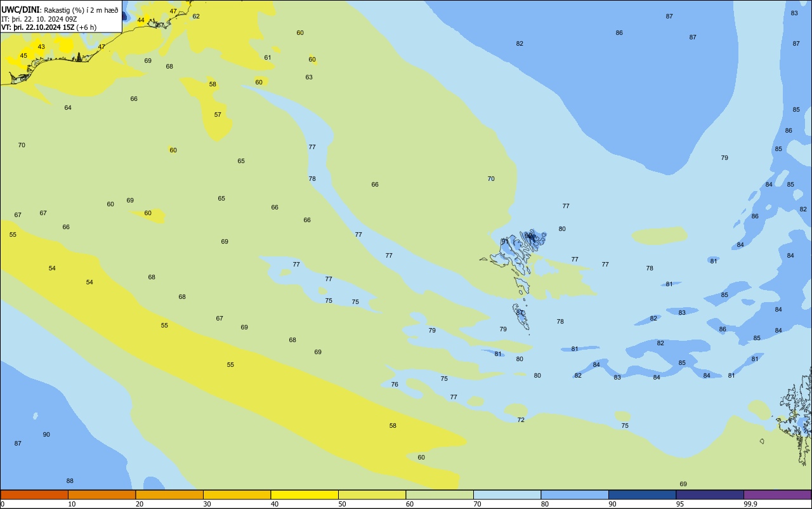This screenshot has height=509, width=812.
Task: Pick the 80–90 blue legend segment
Action: [575, 494]
